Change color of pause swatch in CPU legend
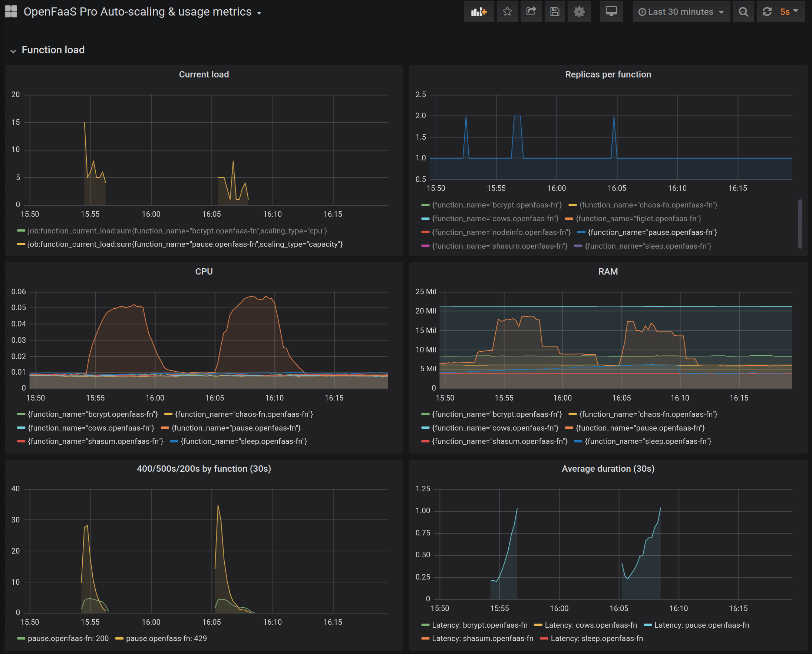The width and height of the screenshot is (812, 654). pyautogui.click(x=165, y=428)
